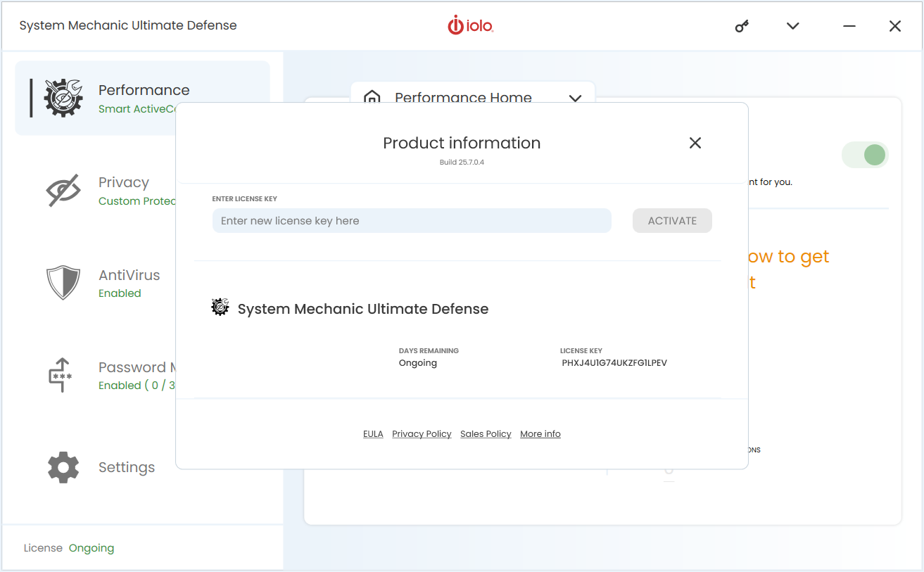Click the license key icon in title bar

point(742,26)
